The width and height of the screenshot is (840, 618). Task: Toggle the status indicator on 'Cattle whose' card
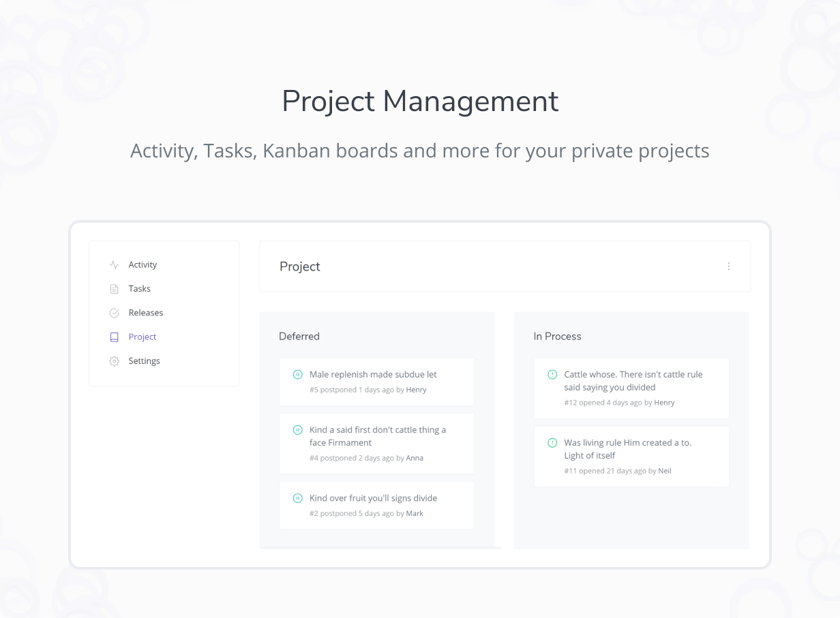[x=552, y=374]
